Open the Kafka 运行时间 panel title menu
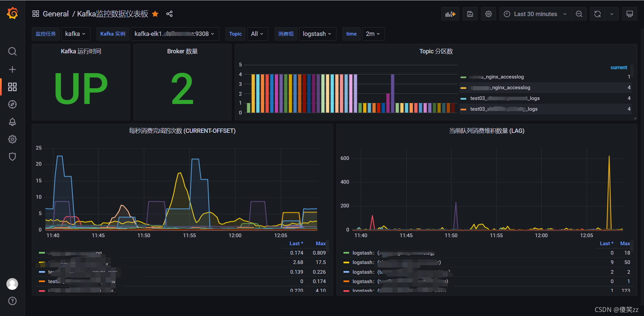Viewport: 644px width, 316px height. (x=81, y=51)
